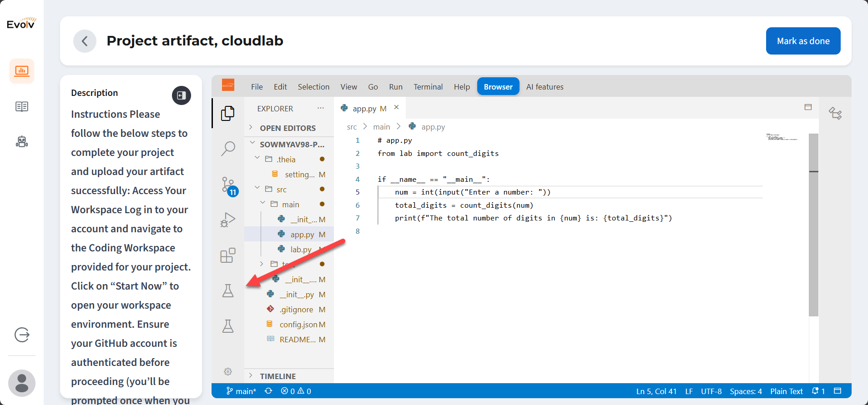868x405 pixels.
Task: Click the Explorer files icon
Action: coord(228,113)
